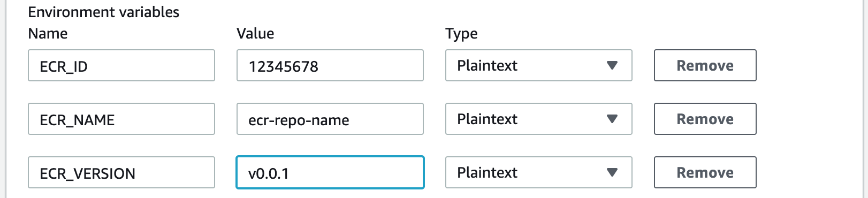Focus the ECR_VERSION name field
This screenshot has width=868, height=198.
[121, 172]
